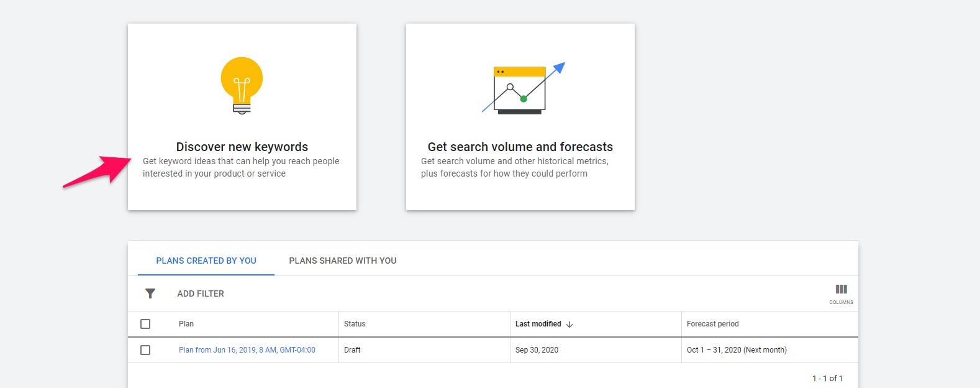This screenshot has height=388, width=980.
Task: Select the Discover new keywords heading
Action: (x=242, y=147)
